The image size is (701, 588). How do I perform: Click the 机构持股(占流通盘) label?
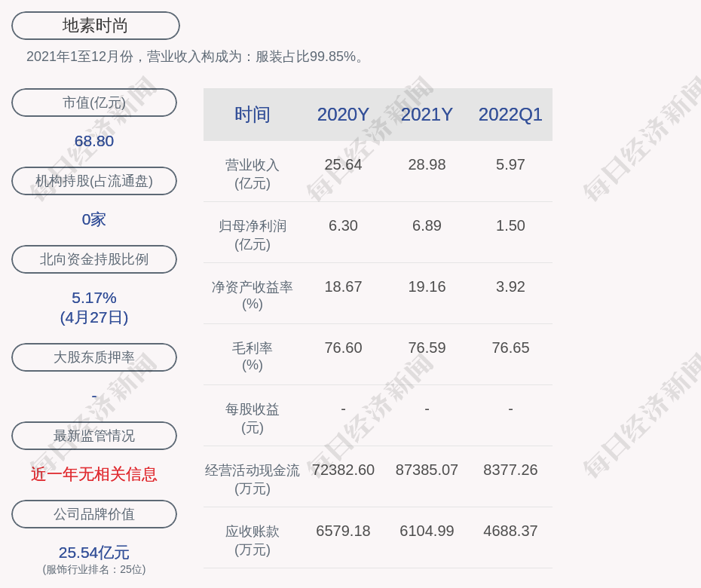(94, 181)
